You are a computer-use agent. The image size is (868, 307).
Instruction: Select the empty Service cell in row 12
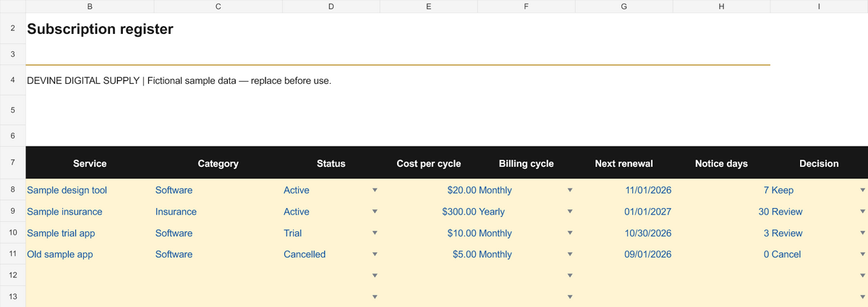click(x=90, y=276)
